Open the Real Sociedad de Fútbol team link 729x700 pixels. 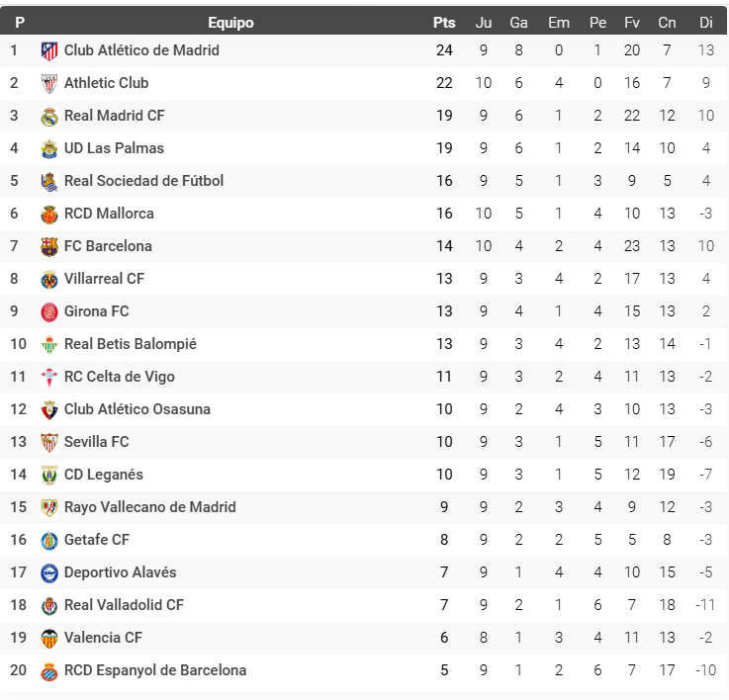[x=143, y=181]
